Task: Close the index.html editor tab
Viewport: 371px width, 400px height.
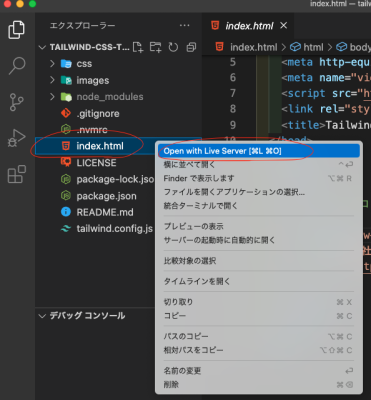Action: click(x=283, y=25)
